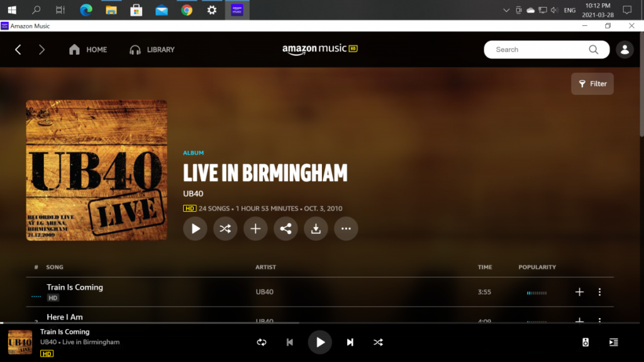Go forward with the right arrow
Screen dimensions: 644x362
(x=42, y=50)
